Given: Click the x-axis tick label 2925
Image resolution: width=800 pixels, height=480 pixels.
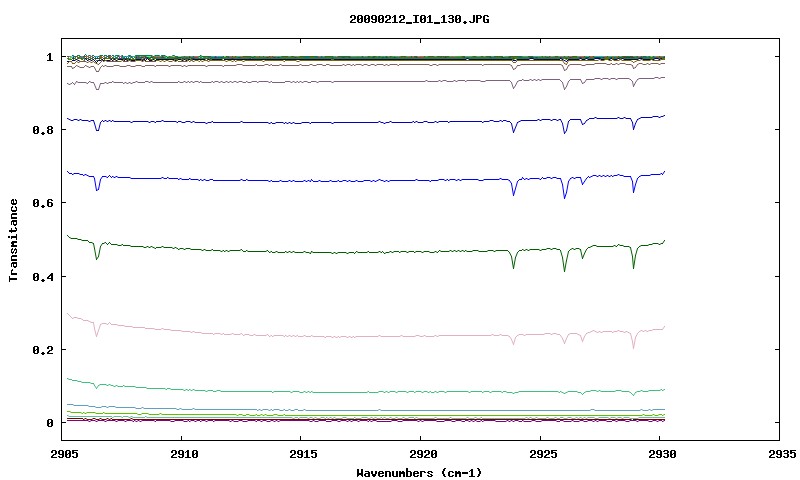Looking at the screenshot, I should [x=543, y=454].
